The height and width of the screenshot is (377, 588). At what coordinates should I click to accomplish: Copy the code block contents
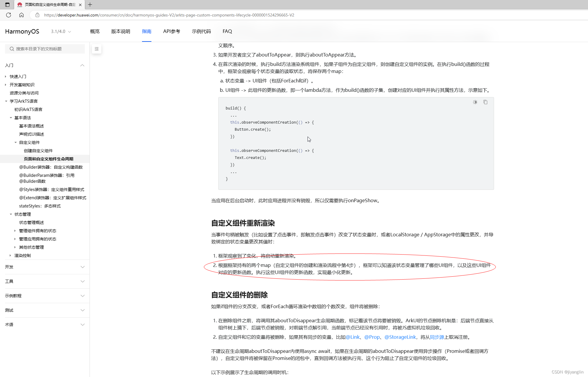(485, 102)
